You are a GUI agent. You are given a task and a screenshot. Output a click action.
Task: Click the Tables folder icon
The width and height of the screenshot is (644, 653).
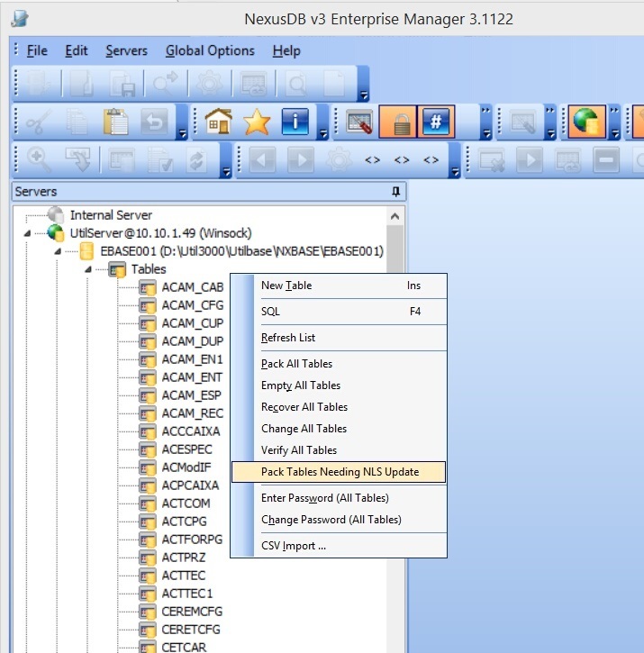(x=117, y=269)
